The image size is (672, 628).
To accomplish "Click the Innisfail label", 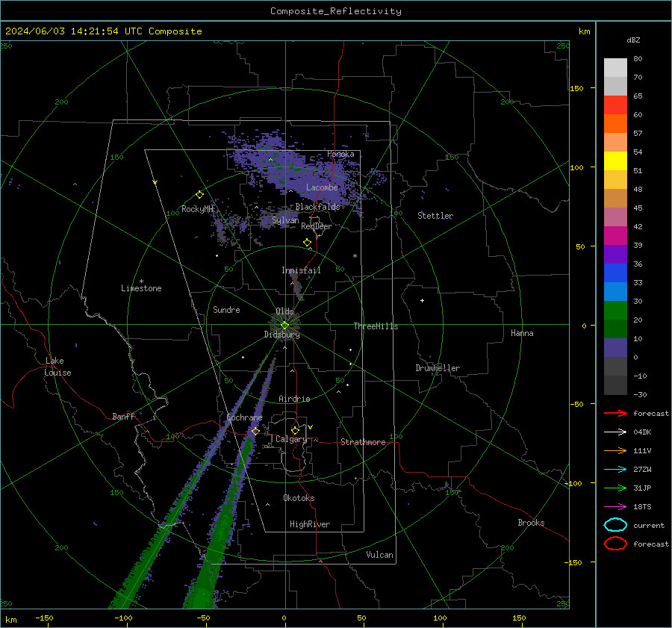I will pos(301,270).
